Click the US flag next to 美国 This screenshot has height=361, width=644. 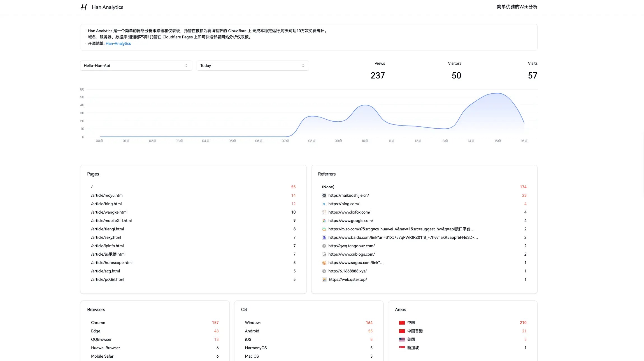[x=402, y=339]
